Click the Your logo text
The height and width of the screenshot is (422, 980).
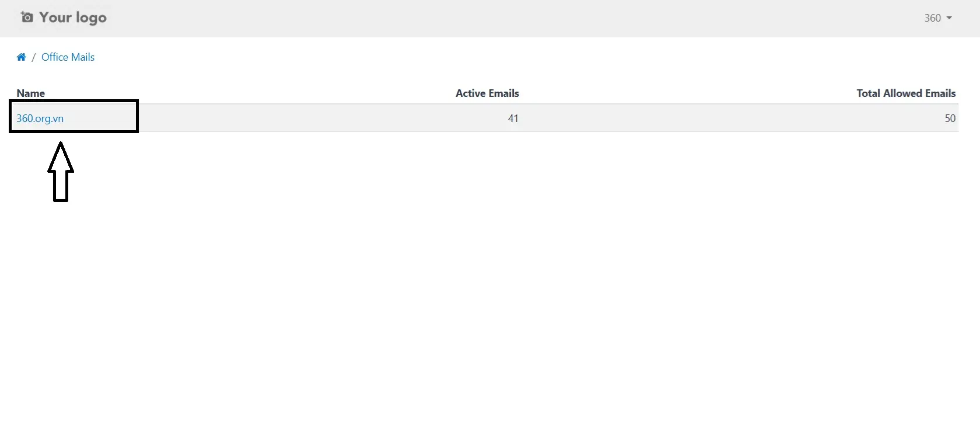tap(73, 18)
